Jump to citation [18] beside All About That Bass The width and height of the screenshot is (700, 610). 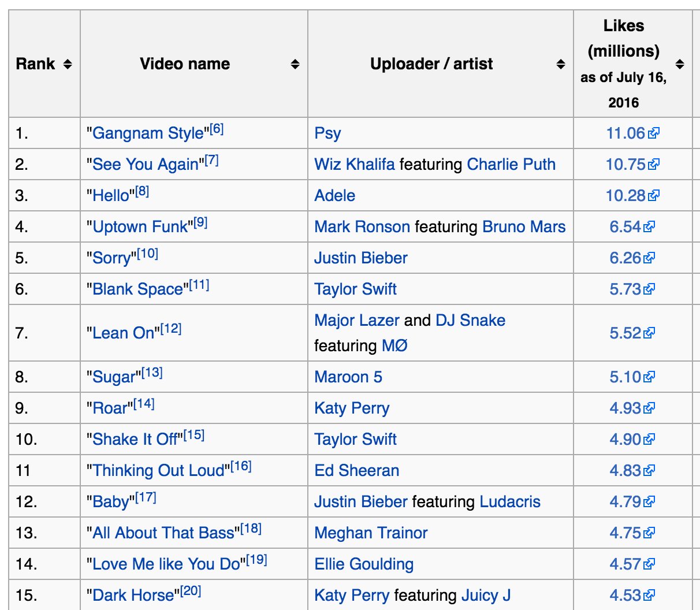pyautogui.click(x=251, y=529)
